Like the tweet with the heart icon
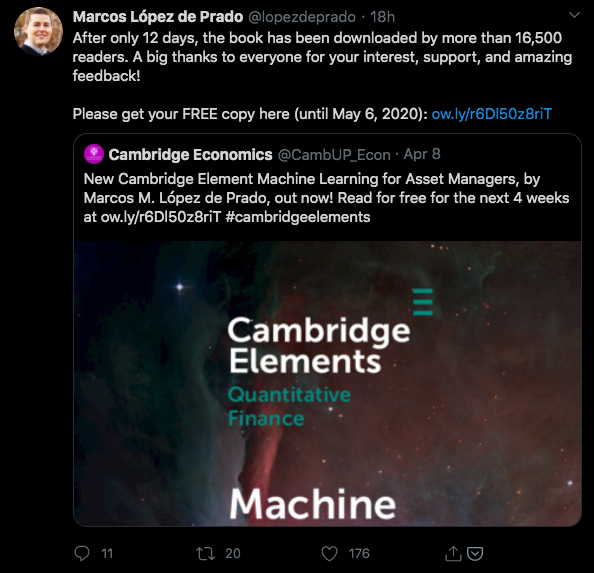 [x=329, y=553]
